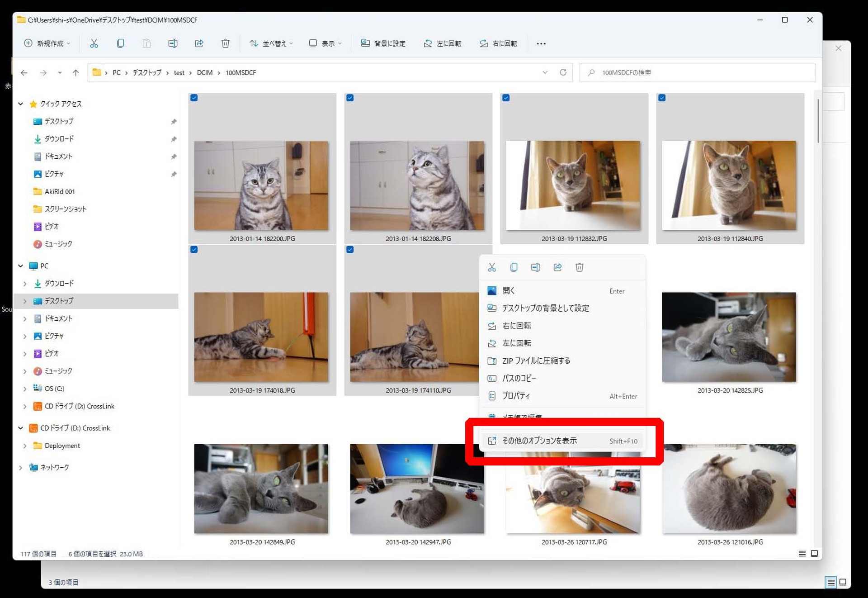Uncheck the 2013-03-19 174018.JPG thumbnail checkbox
The height and width of the screenshot is (598, 868).
[194, 249]
